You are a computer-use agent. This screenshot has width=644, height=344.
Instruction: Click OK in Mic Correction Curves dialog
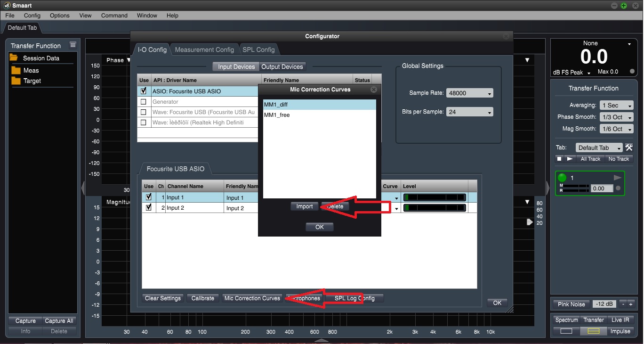320,227
